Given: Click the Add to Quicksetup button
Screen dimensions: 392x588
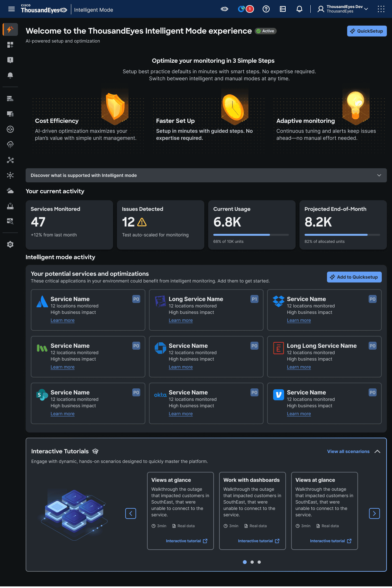Looking at the screenshot, I should click(354, 277).
